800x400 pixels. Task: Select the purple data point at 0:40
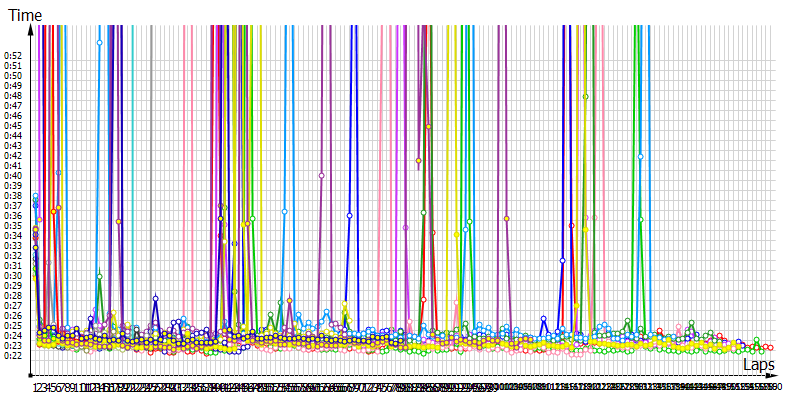[x=321, y=175]
